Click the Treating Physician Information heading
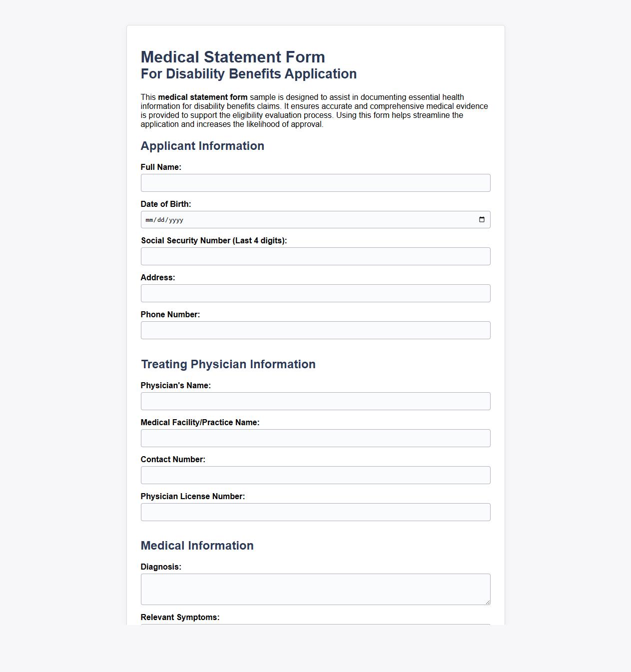 [228, 364]
